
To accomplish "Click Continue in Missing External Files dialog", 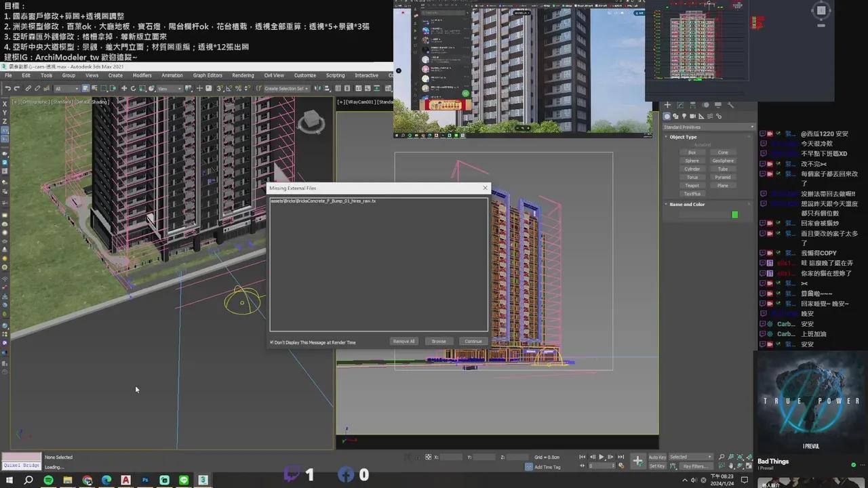I will pos(473,341).
